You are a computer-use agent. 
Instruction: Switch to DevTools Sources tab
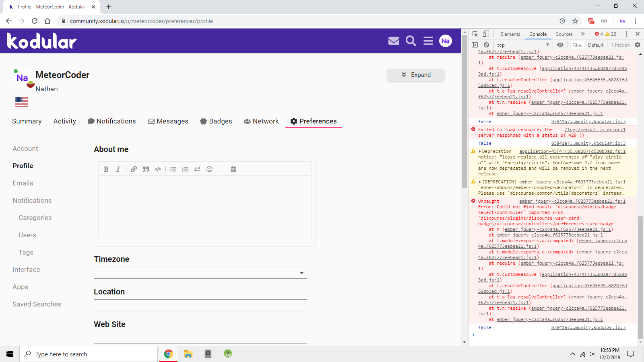coord(564,34)
